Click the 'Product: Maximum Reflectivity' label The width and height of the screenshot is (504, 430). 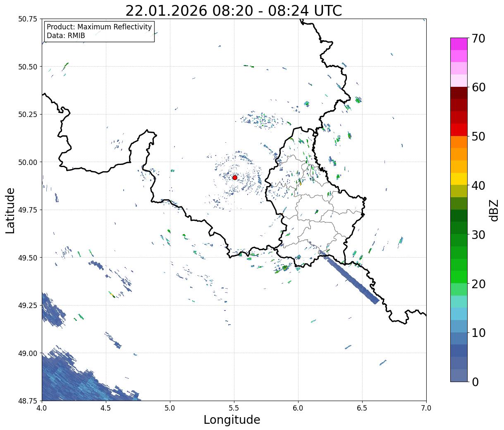pyautogui.click(x=99, y=27)
